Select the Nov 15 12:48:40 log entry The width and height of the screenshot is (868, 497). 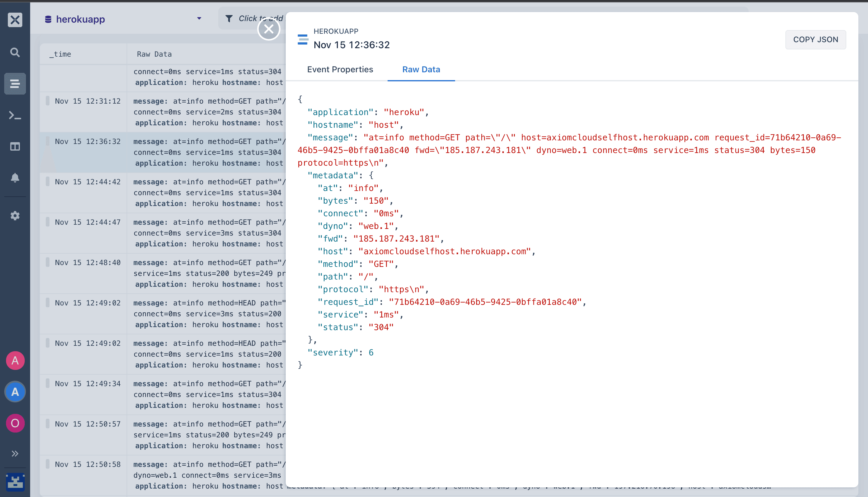point(87,262)
